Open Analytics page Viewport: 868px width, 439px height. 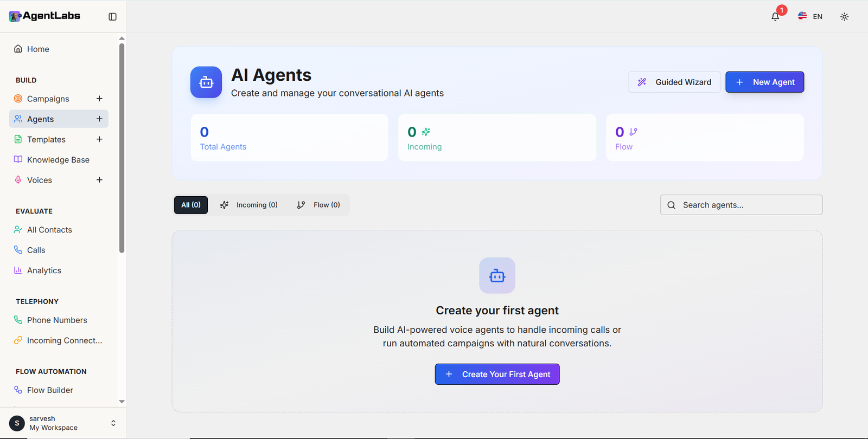coord(59,270)
